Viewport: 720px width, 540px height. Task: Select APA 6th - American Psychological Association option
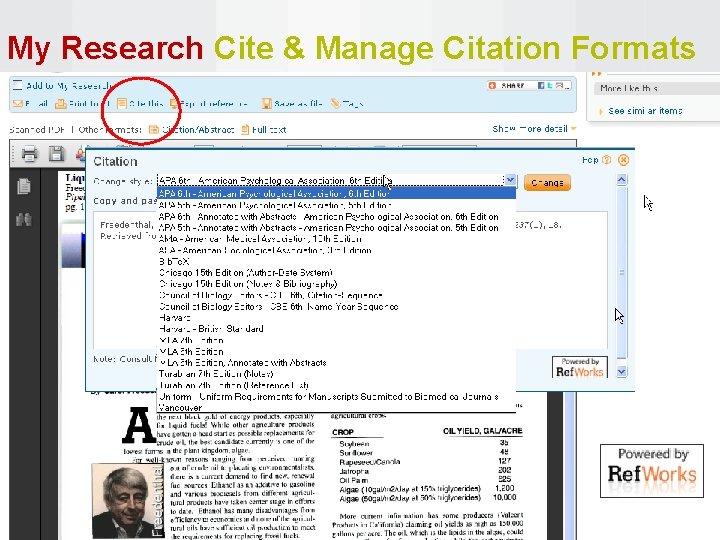(x=336, y=193)
